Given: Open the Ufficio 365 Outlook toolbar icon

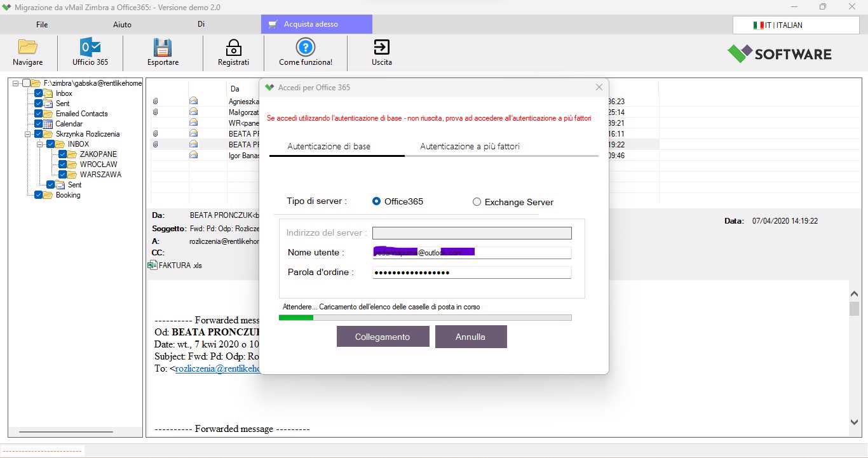Looking at the screenshot, I should point(90,47).
